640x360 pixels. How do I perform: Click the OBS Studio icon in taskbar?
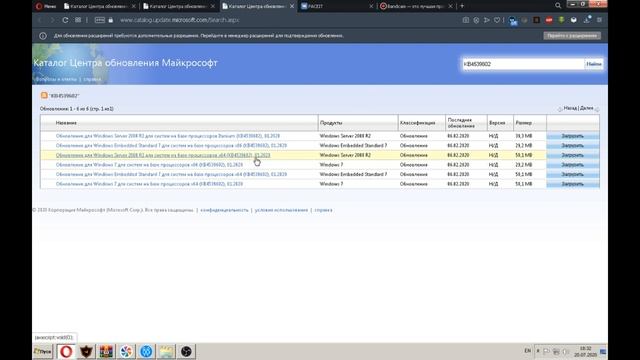[x=186, y=351]
